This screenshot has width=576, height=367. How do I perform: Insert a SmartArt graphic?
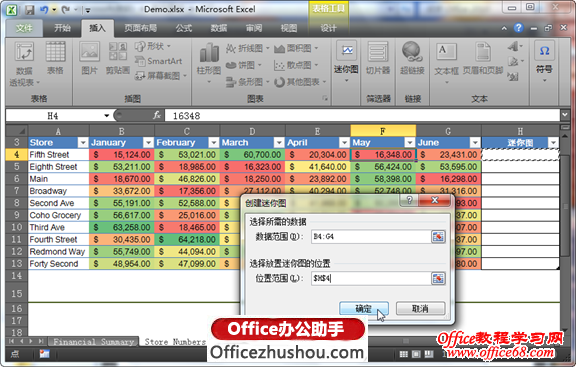158,61
